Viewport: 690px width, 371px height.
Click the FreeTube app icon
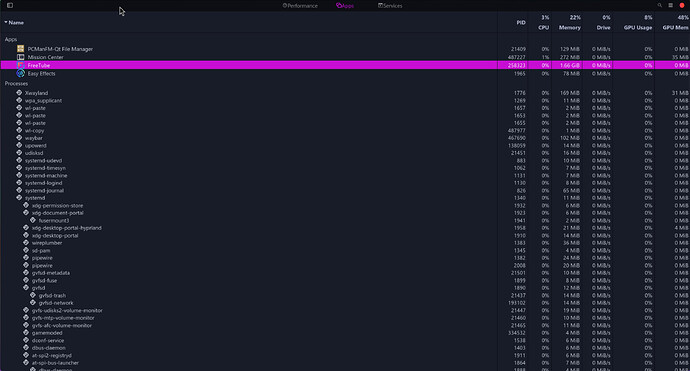click(20, 65)
